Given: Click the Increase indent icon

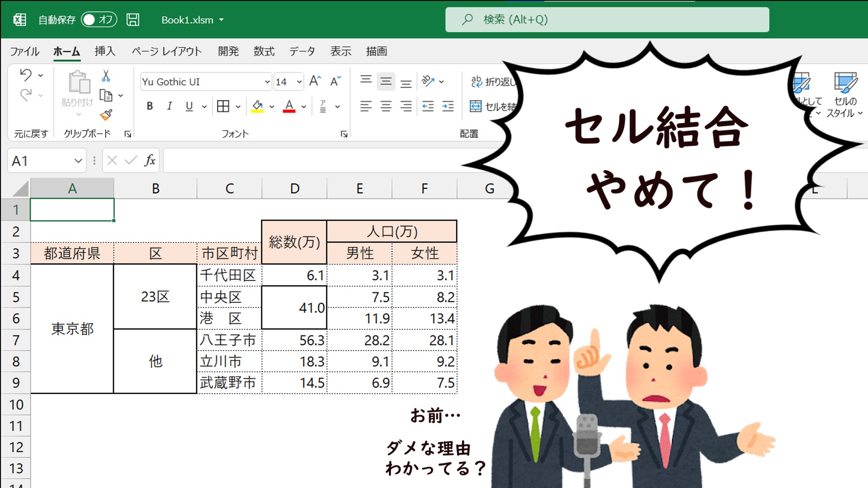Looking at the screenshot, I should tap(448, 106).
